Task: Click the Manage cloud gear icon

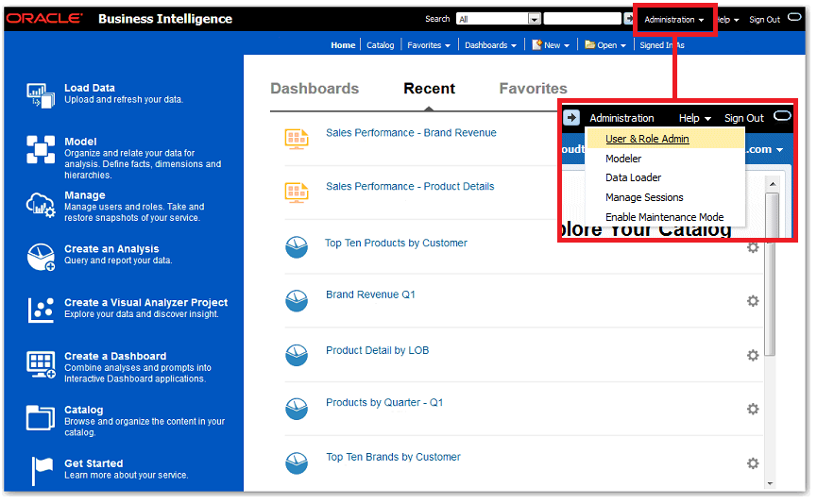Action: 41,205
